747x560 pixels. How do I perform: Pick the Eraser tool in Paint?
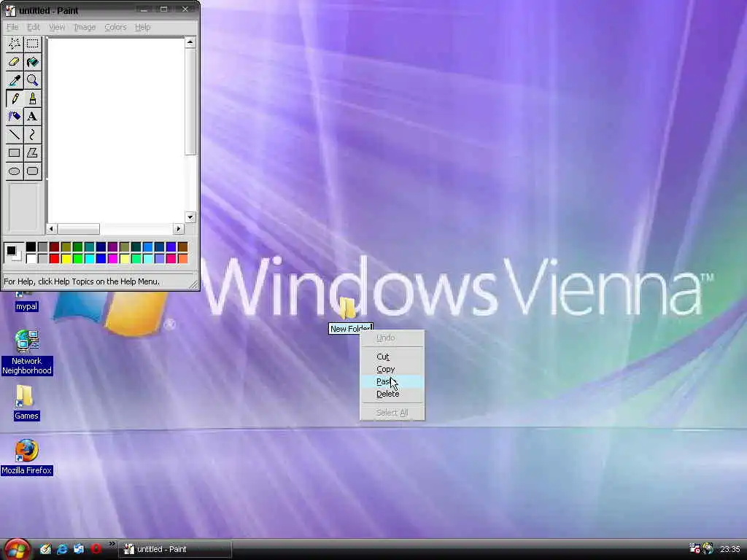coord(15,62)
